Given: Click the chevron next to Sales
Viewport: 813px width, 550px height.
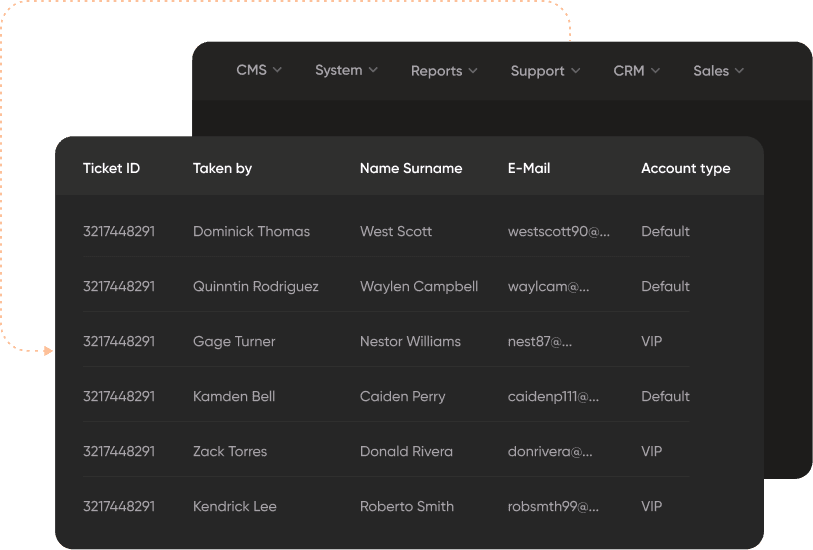Looking at the screenshot, I should click(740, 71).
